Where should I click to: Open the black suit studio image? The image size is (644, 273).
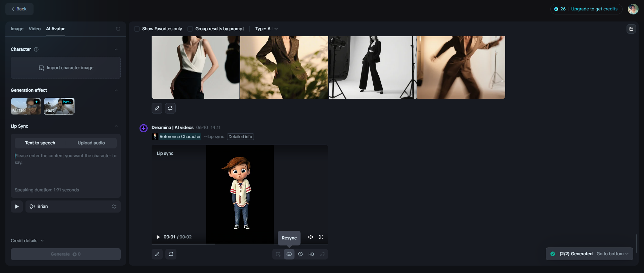point(373,67)
